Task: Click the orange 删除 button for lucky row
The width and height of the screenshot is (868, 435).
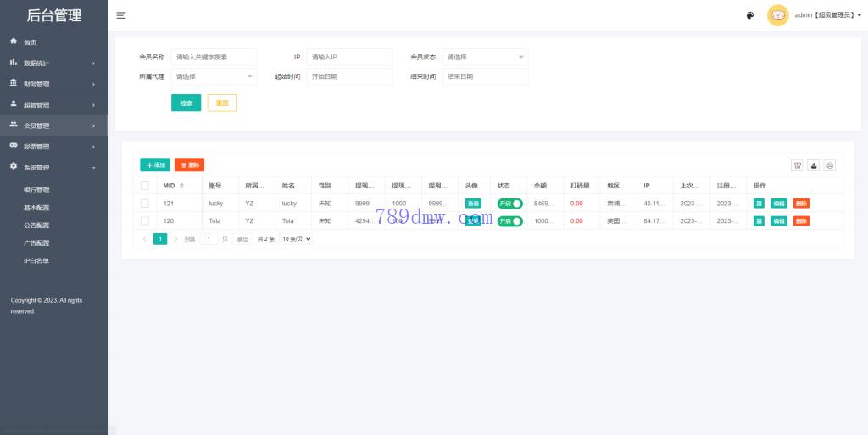Action: click(801, 204)
